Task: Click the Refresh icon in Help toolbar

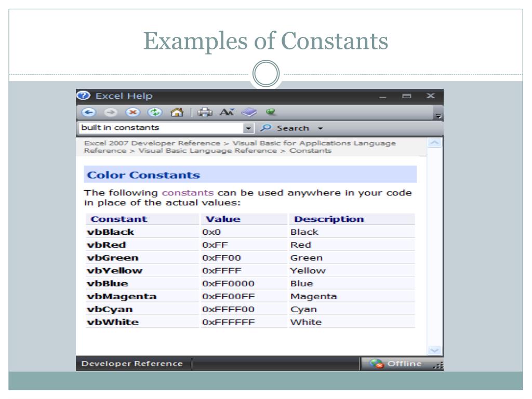Action: (155, 112)
